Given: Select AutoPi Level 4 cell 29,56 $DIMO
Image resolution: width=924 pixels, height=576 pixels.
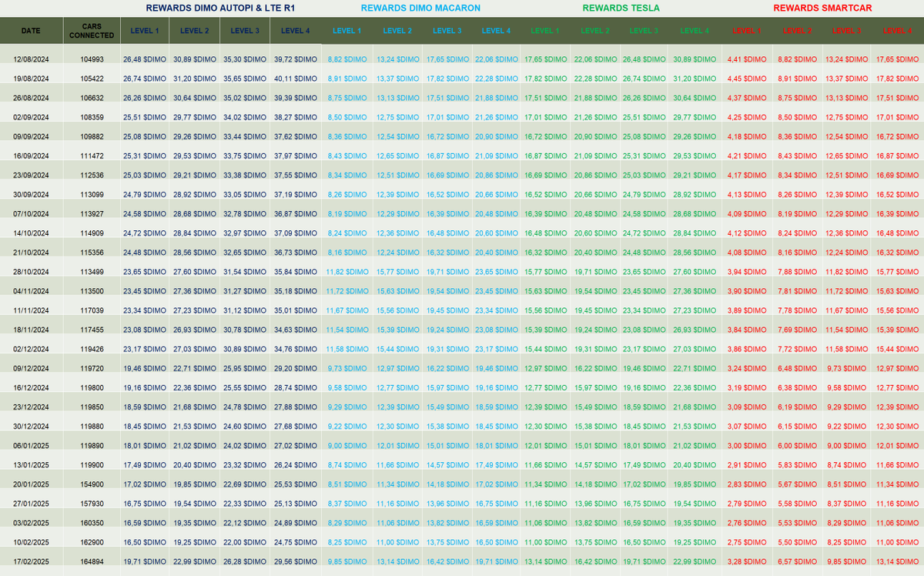Looking at the screenshot, I should pyautogui.click(x=296, y=561).
